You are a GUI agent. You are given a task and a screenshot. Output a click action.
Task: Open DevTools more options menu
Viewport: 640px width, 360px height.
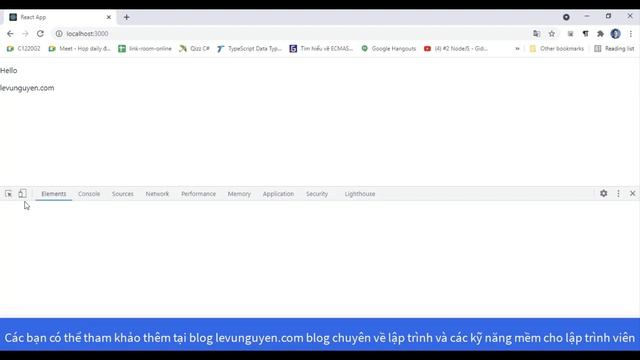pyautogui.click(x=618, y=193)
